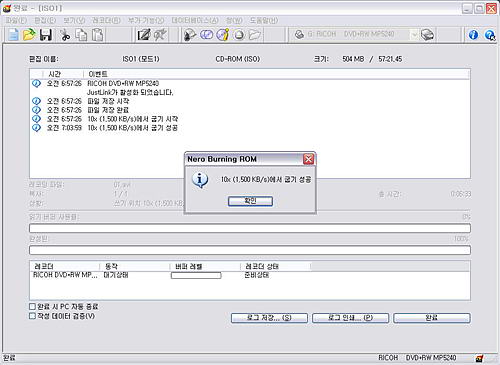500x365 pixels.
Task: Open the 창(W) menu
Action: coord(234,20)
